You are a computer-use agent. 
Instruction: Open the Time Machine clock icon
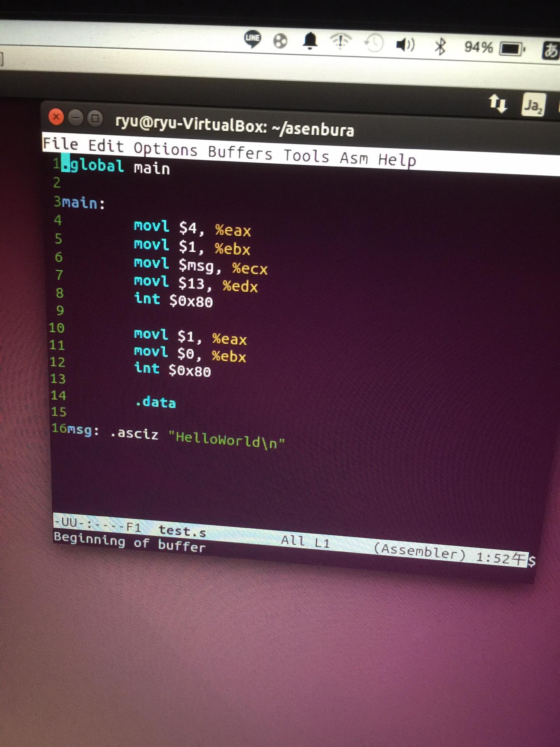(374, 43)
